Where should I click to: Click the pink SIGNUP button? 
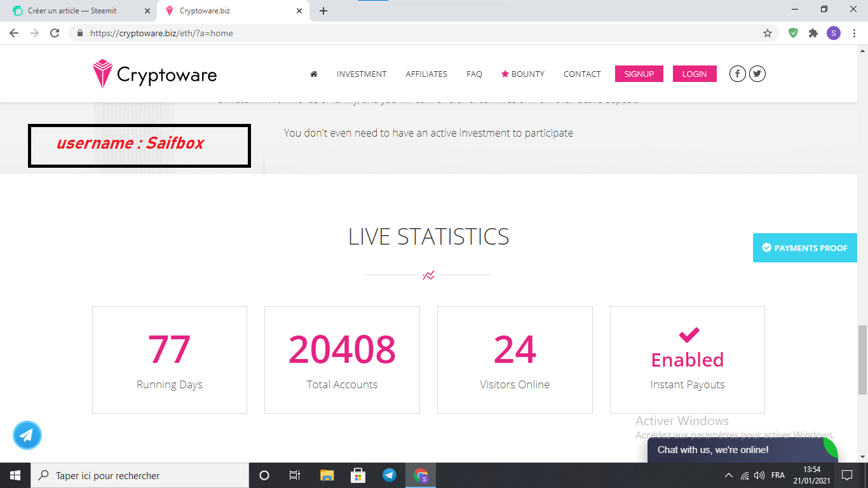(x=639, y=74)
